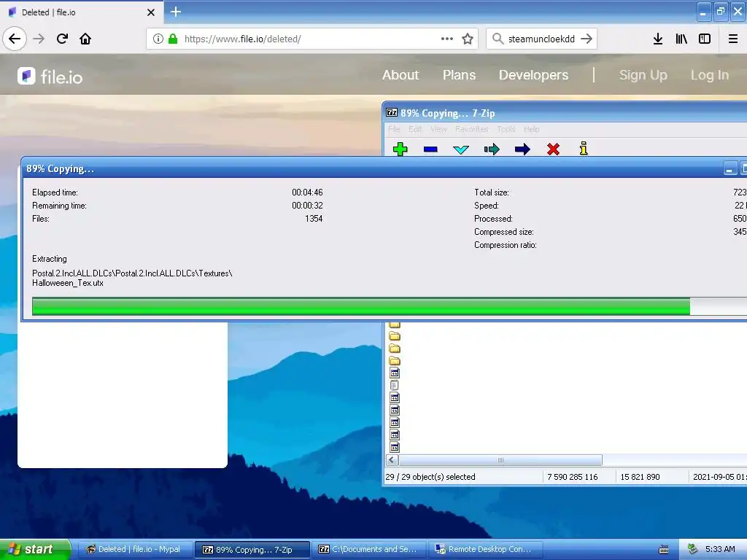Toggle the browser sidebar icon

705,39
